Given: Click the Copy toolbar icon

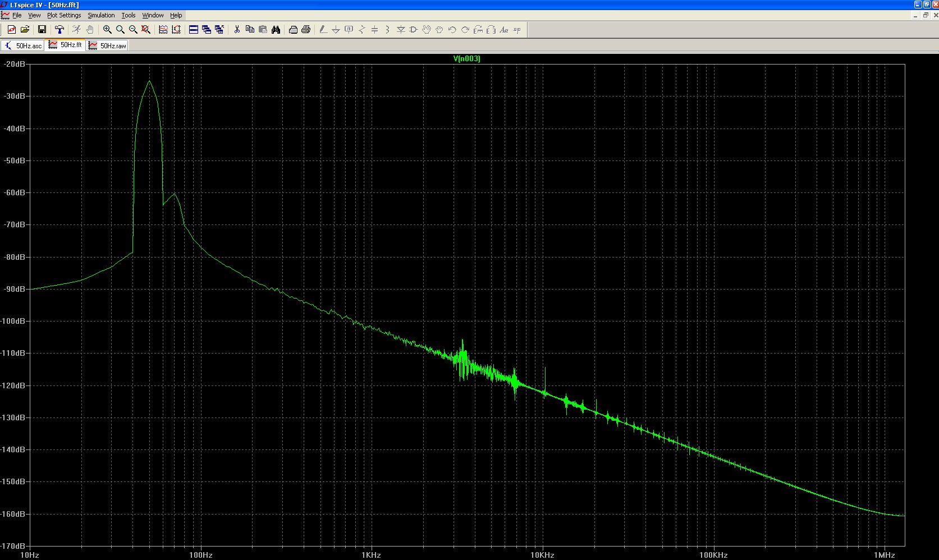Looking at the screenshot, I should click(x=250, y=30).
